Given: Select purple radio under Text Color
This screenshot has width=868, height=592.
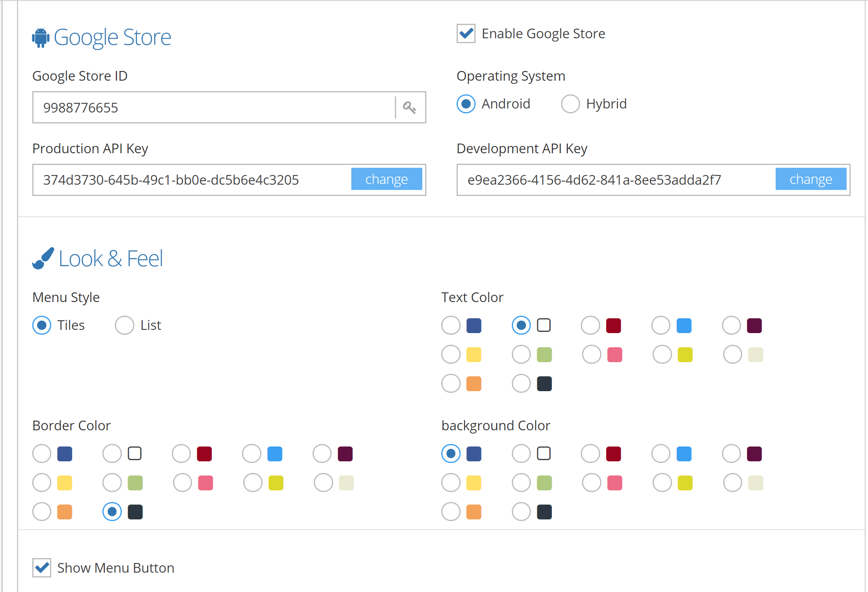Looking at the screenshot, I should click(731, 325).
